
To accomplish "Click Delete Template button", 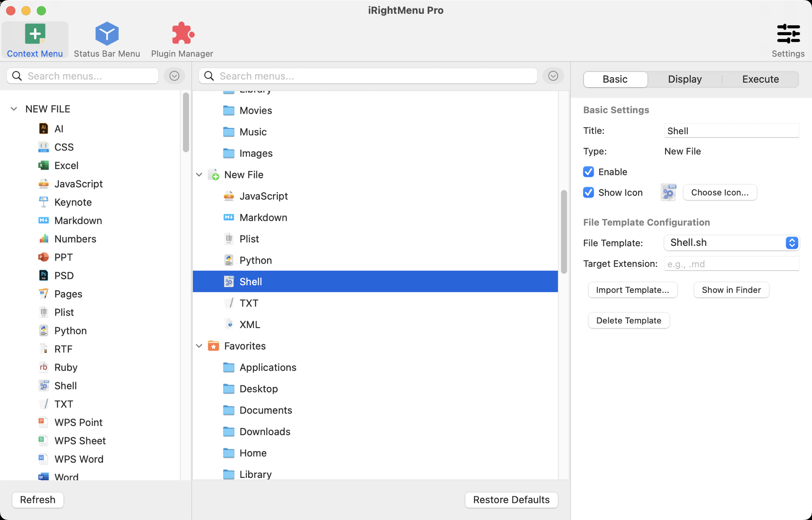I will [629, 320].
